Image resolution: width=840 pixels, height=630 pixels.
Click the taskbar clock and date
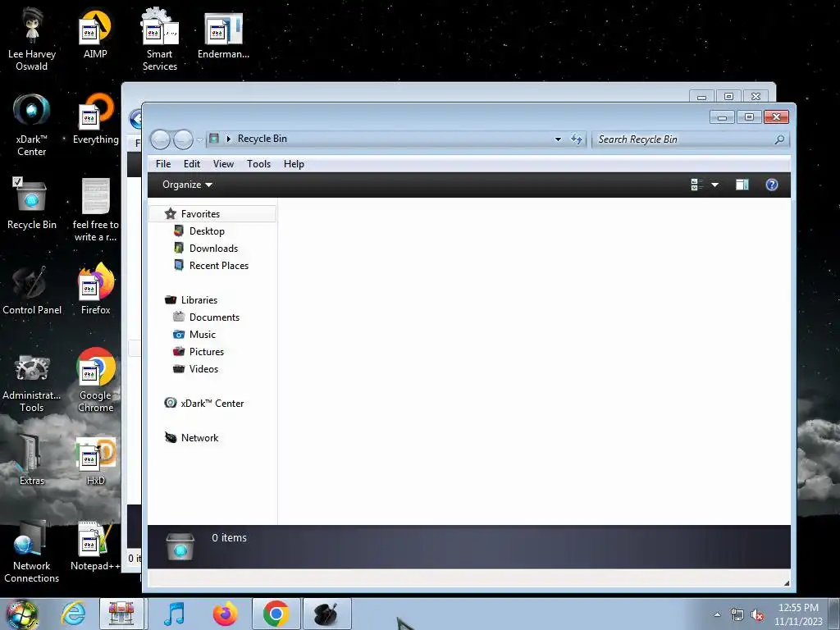click(x=798, y=614)
